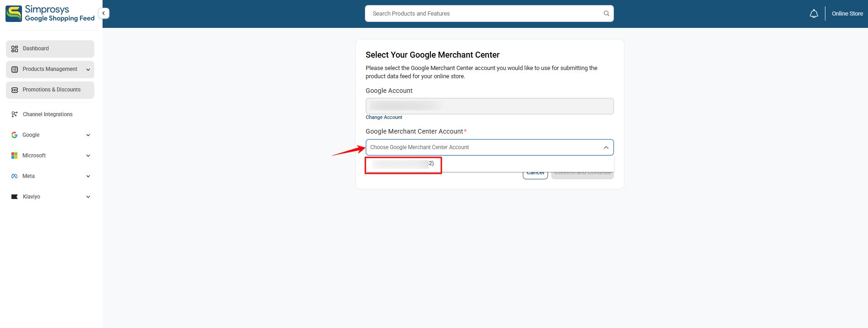Expand the Microsoft menu chevron
The image size is (868, 328).
(x=88, y=156)
